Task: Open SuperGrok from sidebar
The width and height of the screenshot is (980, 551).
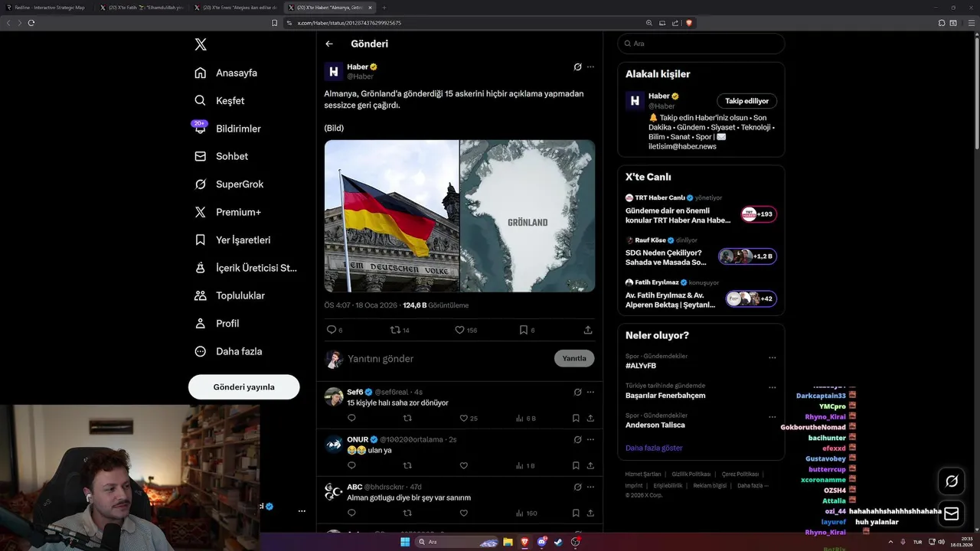Action: [x=229, y=184]
